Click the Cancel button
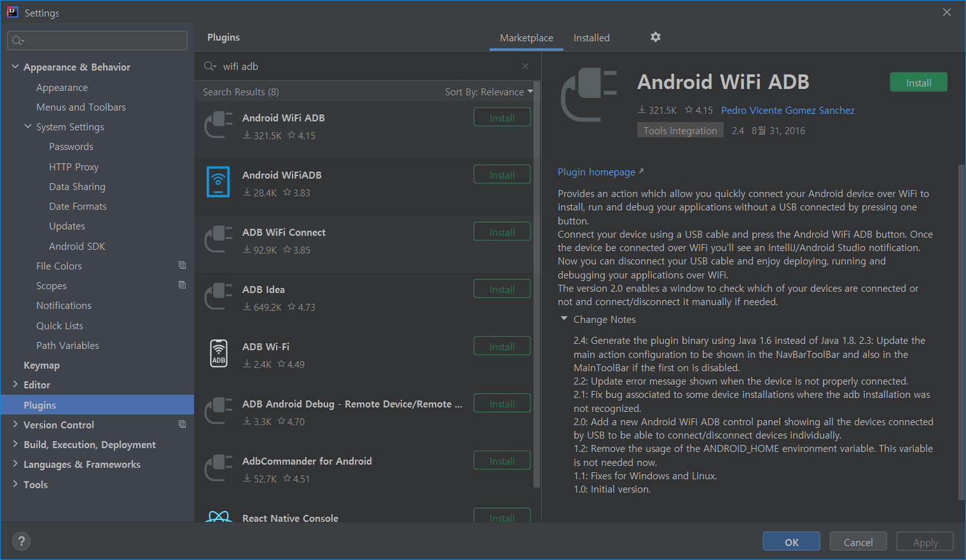 [858, 542]
